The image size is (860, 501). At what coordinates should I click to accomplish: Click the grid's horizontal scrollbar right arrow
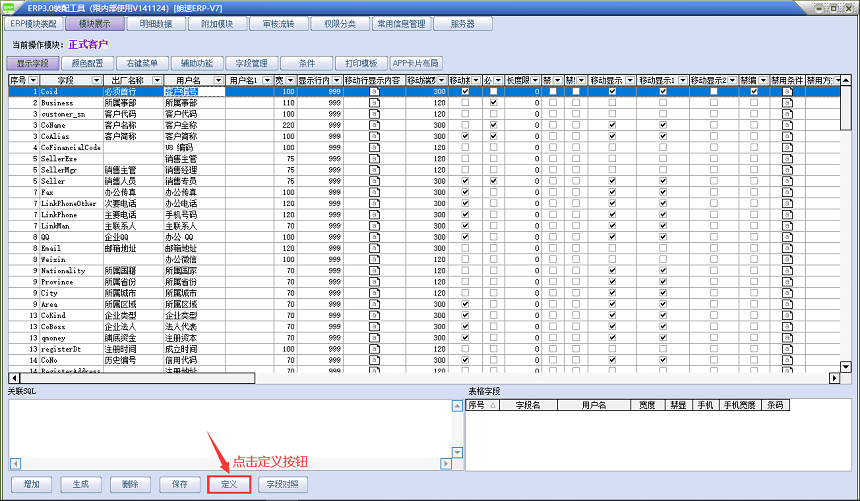(832, 378)
